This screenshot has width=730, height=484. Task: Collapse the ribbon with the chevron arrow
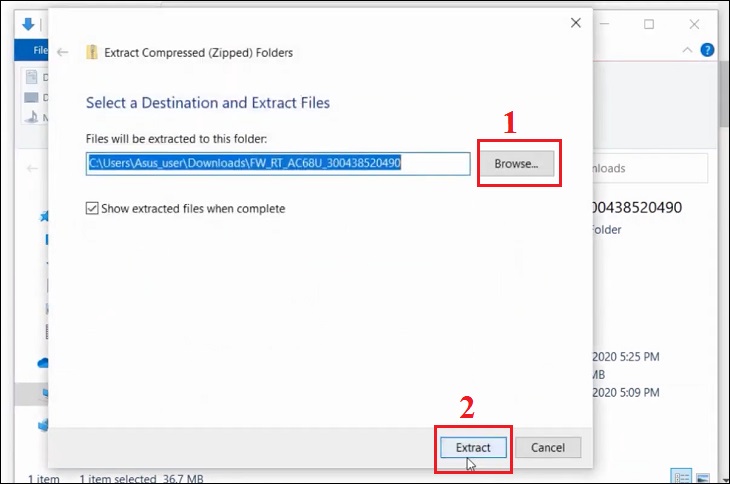pyautogui.click(x=687, y=50)
